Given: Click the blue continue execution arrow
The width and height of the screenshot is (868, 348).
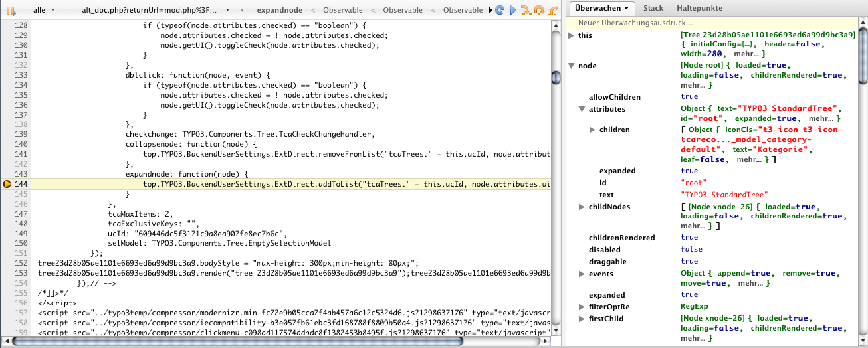Looking at the screenshot, I should tap(512, 10).
